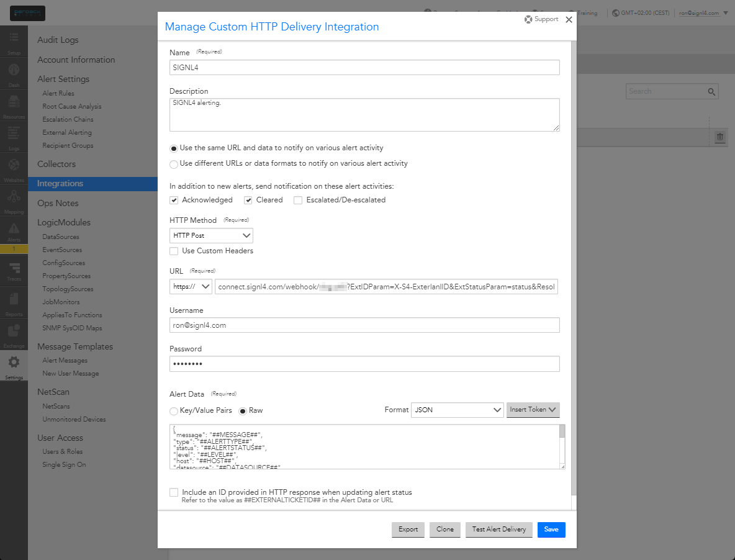Click into the Name field
Viewport: 735px width, 560px height.
click(364, 68)
